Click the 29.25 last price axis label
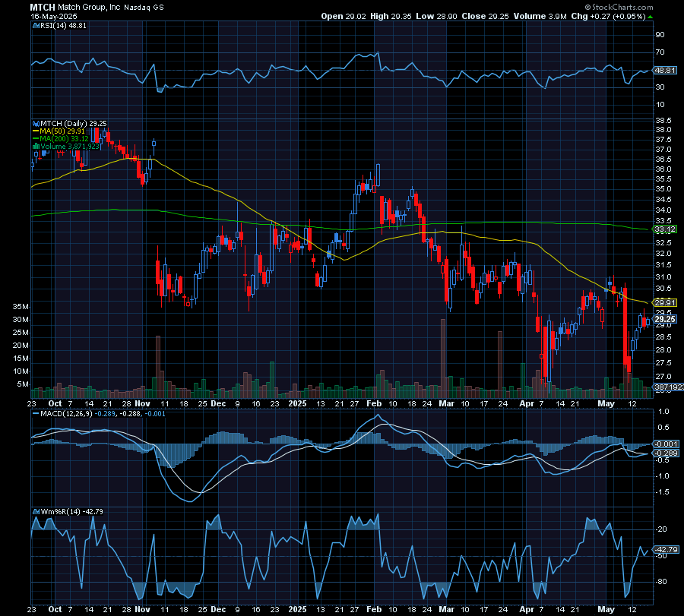 pos(665,320)
